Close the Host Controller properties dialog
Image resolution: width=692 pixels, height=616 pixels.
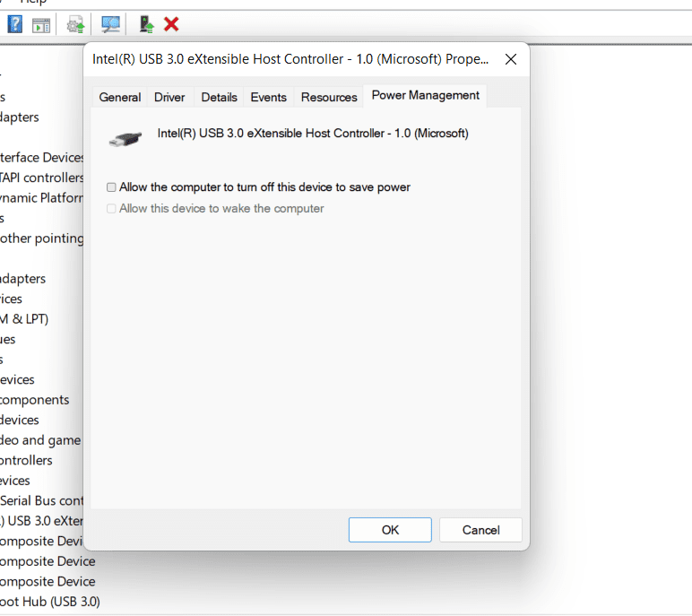click(x=511, y=59)
